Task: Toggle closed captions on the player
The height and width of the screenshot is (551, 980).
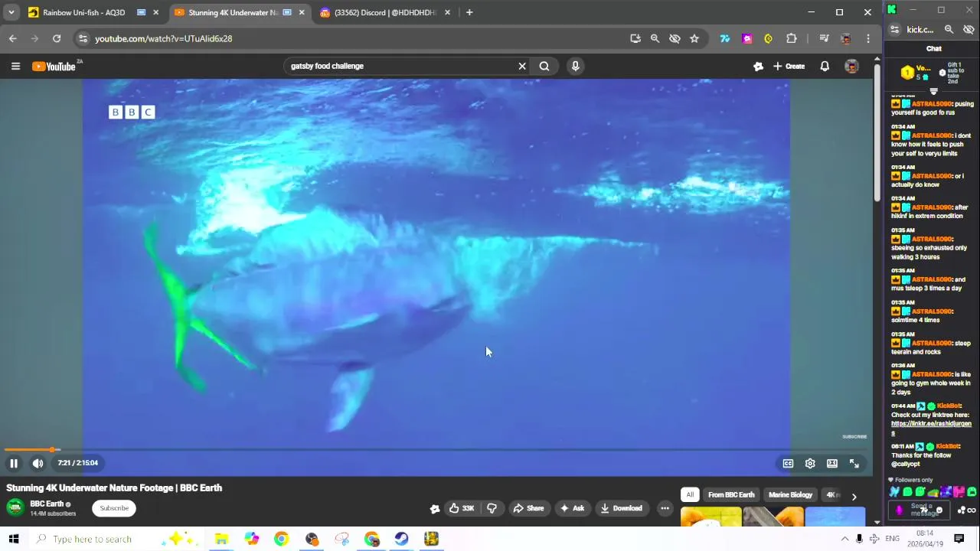Action: [x=788, y=463]
